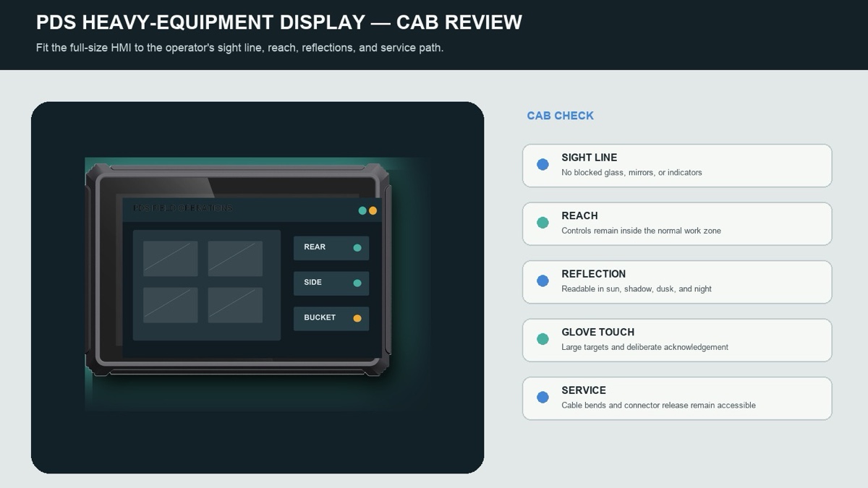
Task: Open the REFLECTION check card
Action: pyautogui.click(x=677, y=282)
